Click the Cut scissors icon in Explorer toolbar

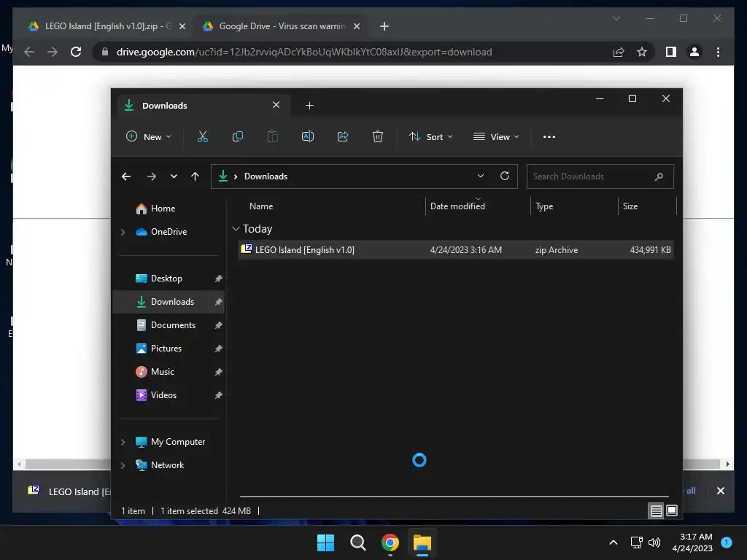pyautogui.click(x=203, y=136)
